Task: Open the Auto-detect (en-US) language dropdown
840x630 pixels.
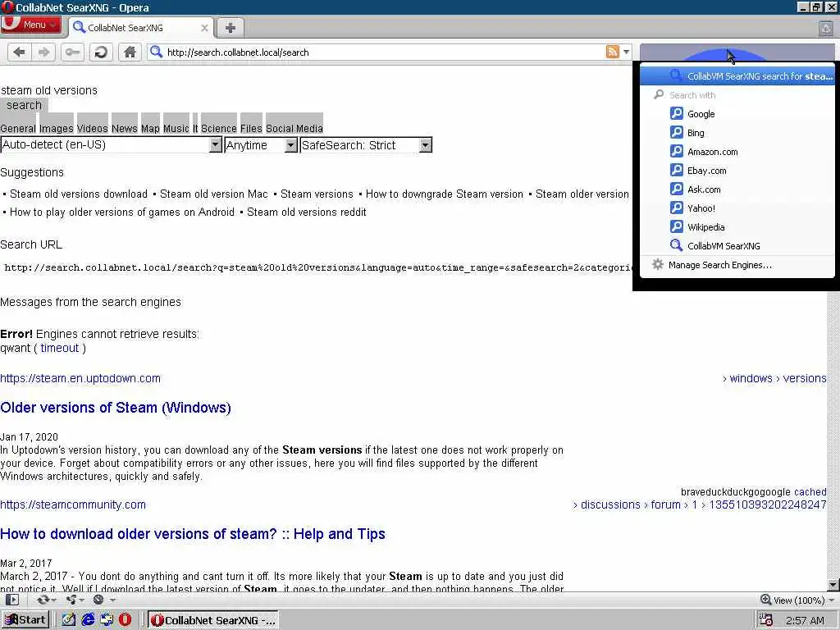Action: (x=111, y=144)
